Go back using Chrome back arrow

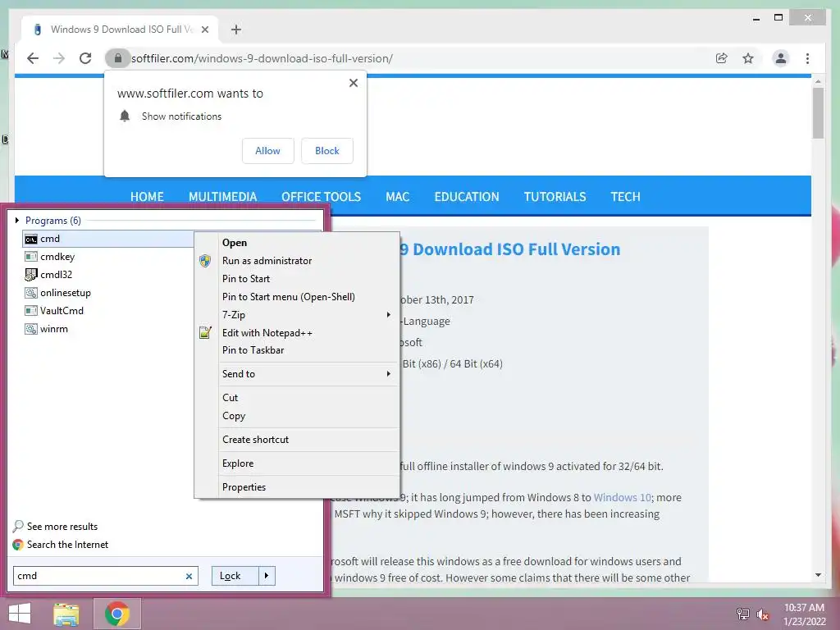[x=33, y=58]
